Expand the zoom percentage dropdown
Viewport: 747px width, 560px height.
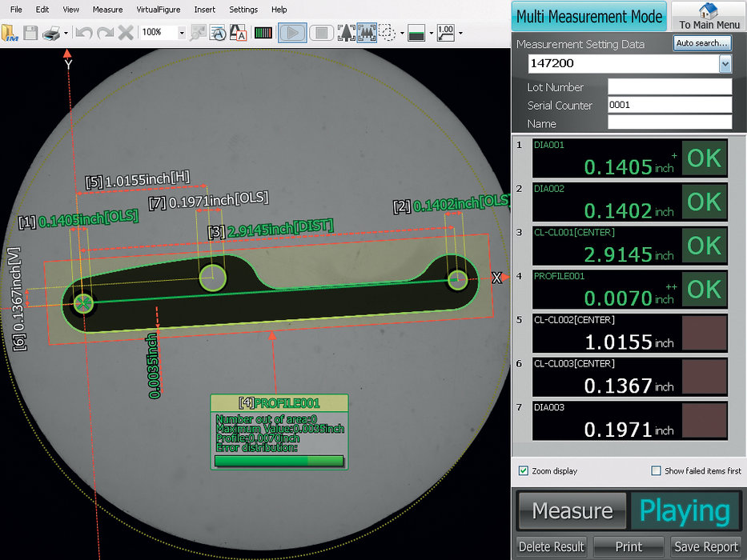[182, 33]
